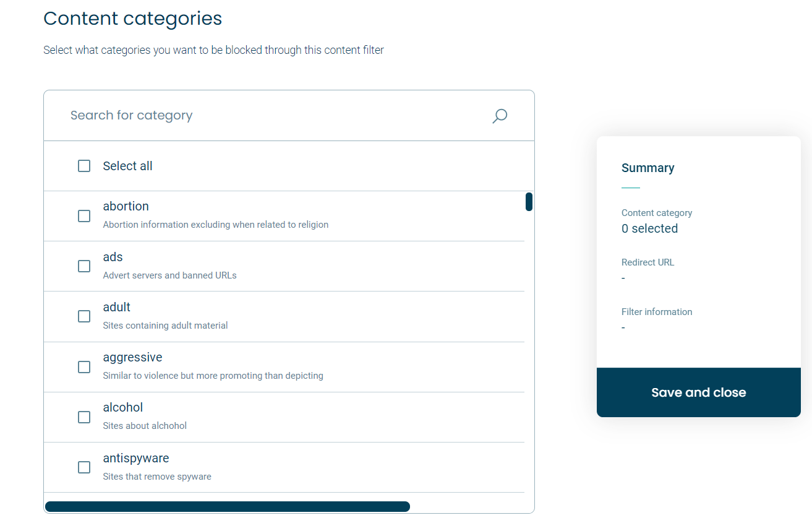This screenshot has width=812, height=523.
Task: Block the adult category via its checkbox
Action: 84,316
